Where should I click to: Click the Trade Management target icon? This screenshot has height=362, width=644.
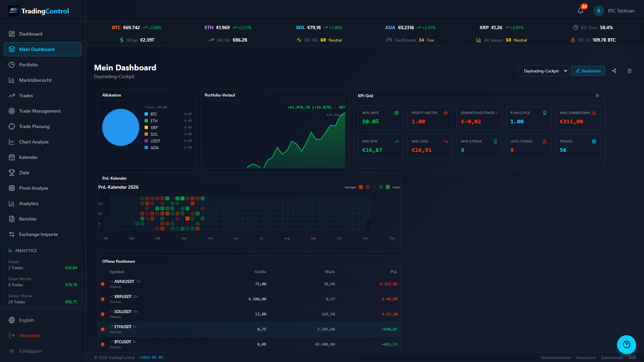12,111
